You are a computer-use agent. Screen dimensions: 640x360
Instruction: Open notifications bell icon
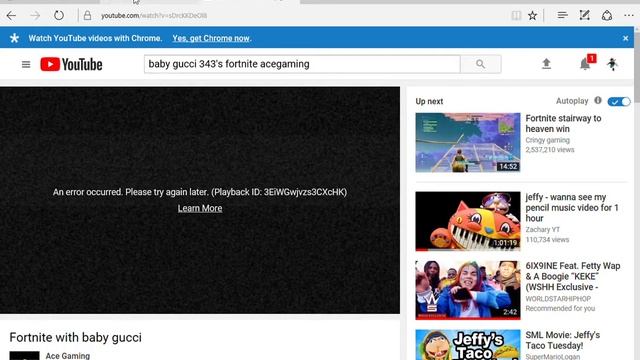(585, 64)
